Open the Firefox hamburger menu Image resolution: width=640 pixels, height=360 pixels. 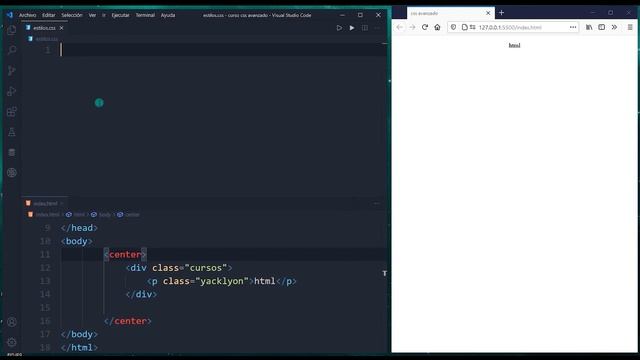click(x=630, y=27)
